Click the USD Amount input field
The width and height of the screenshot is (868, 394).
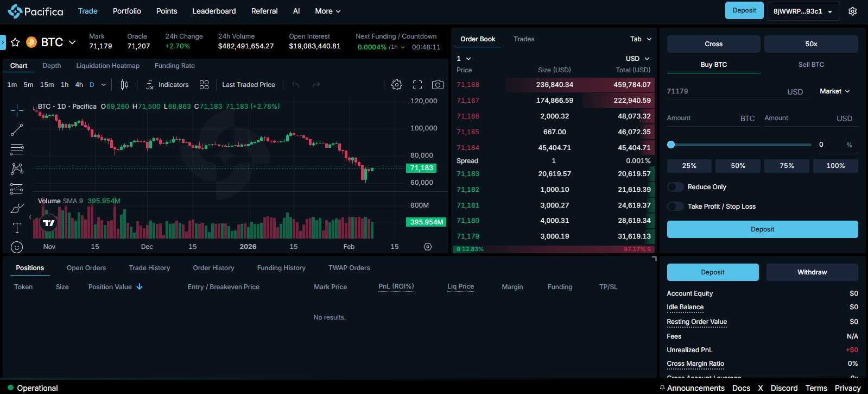pos(809,118)
